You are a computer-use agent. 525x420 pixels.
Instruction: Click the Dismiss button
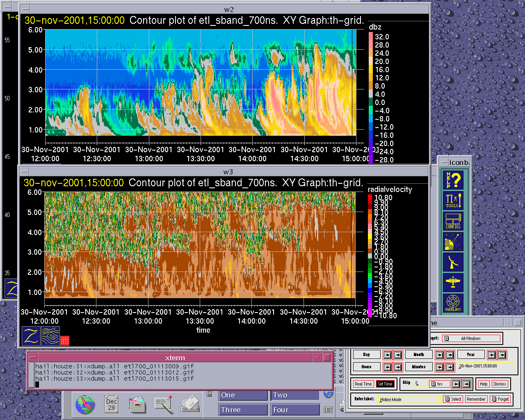tap(500, 384)
